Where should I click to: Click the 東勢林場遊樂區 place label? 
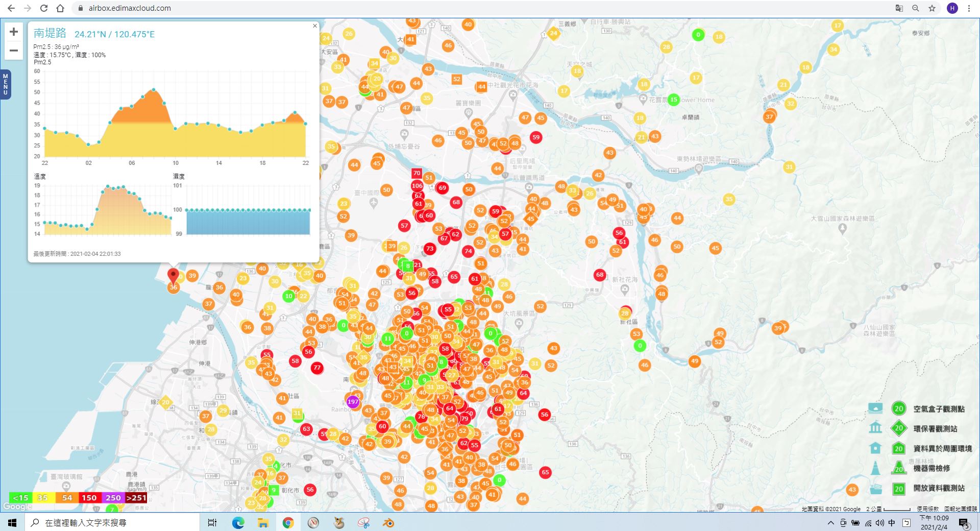pyautogui.click(x=699, y=159)
